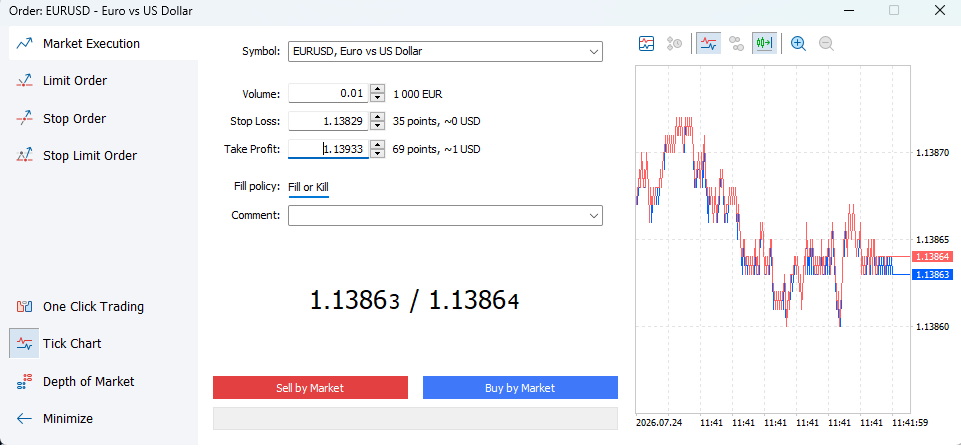
Task: Open the Comment dropdown
Action: (593, 216)
